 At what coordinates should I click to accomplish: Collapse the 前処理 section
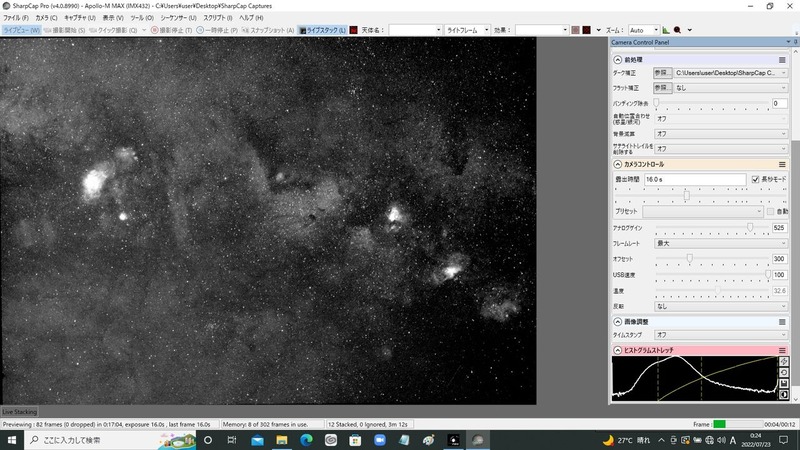(x=617, y=60)
